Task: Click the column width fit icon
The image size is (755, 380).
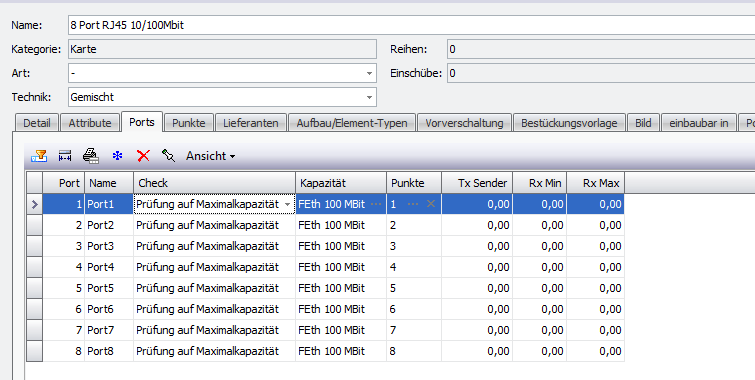Action: coord(65,156)
